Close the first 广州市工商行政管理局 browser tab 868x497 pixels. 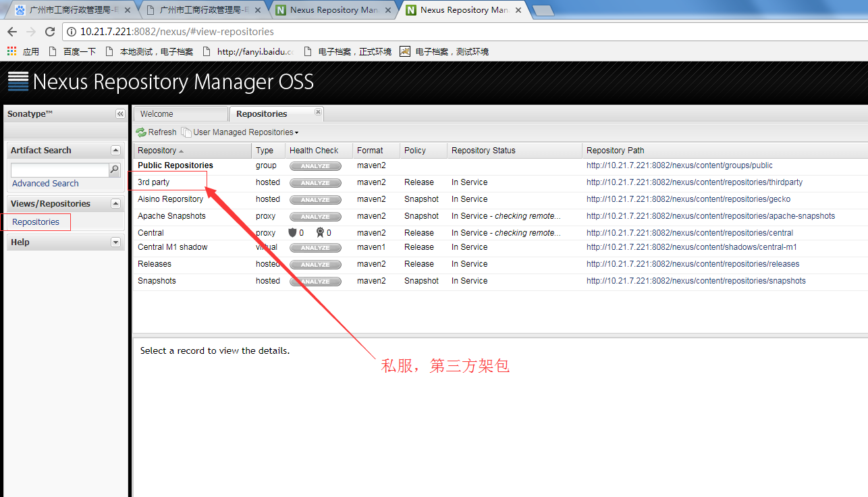(x=128, y=10)
